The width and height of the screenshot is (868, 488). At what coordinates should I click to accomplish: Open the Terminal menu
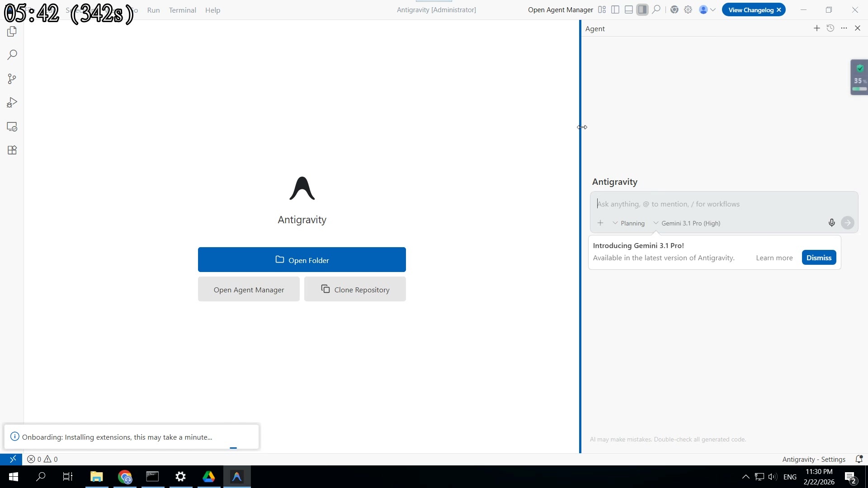[182, 10]
